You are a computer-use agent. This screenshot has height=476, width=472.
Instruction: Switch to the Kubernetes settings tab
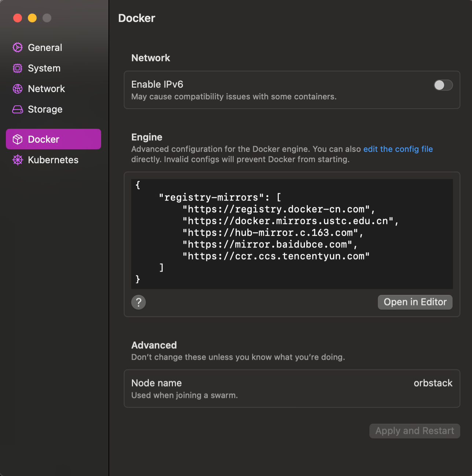click(x=53, y=160)
